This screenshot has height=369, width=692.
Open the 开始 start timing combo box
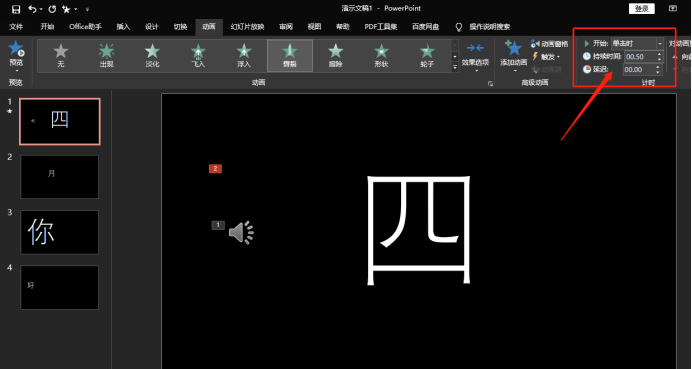[x=637, y=44]
